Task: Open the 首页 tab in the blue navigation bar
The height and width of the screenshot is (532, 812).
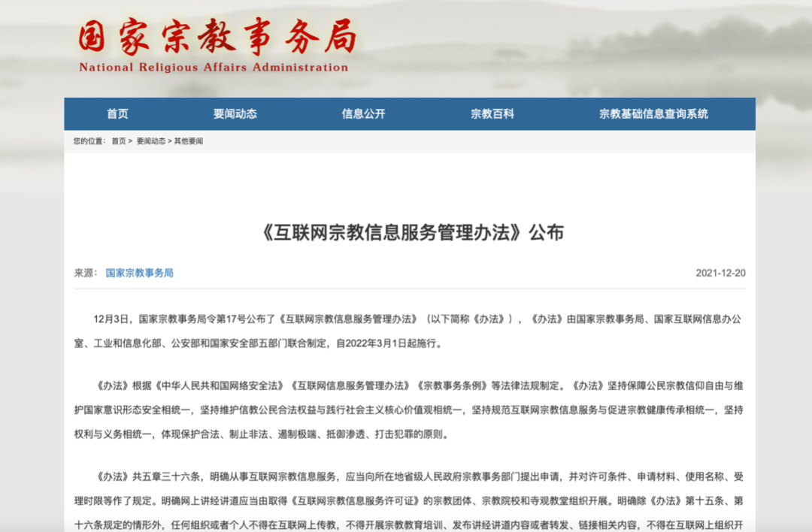Action: tap(117, 114)
